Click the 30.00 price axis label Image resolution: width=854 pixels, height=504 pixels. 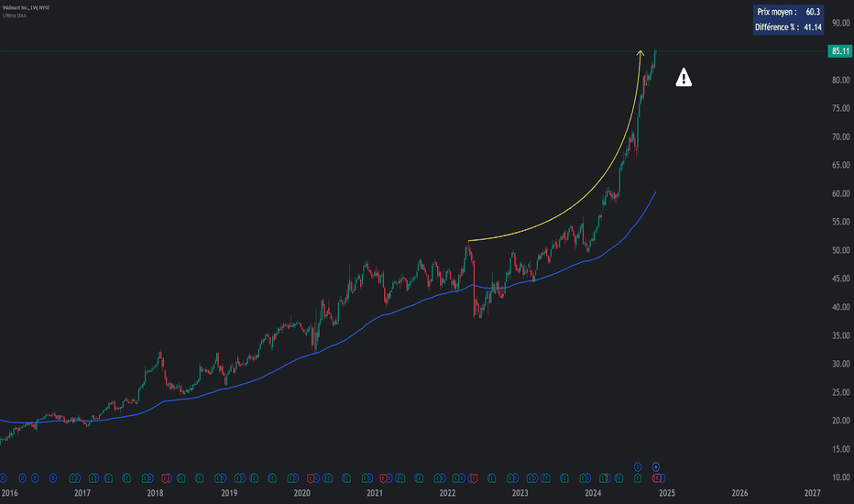click(x=841, y=364)
